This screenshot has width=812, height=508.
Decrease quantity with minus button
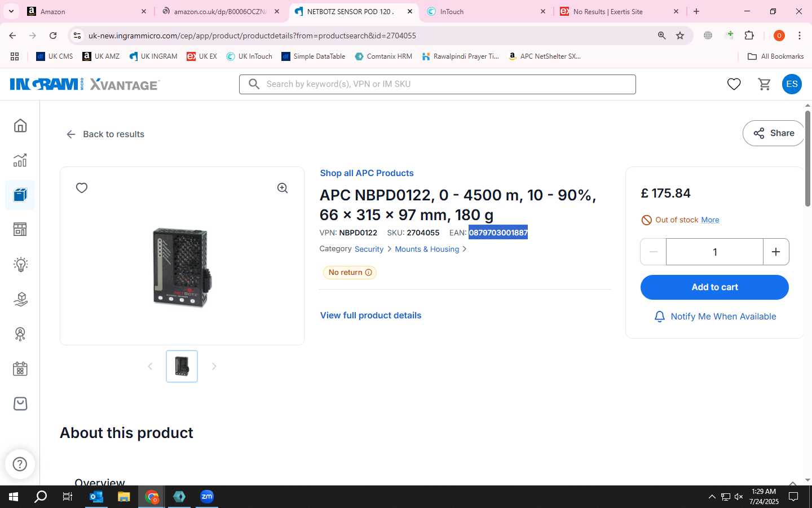tap(654, 252)
